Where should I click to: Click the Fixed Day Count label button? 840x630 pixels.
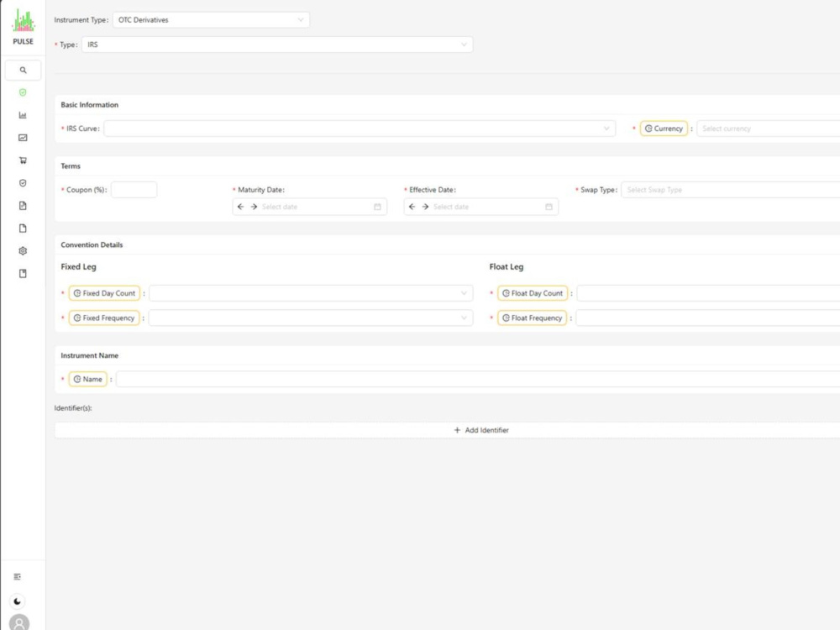pos(104,293)
